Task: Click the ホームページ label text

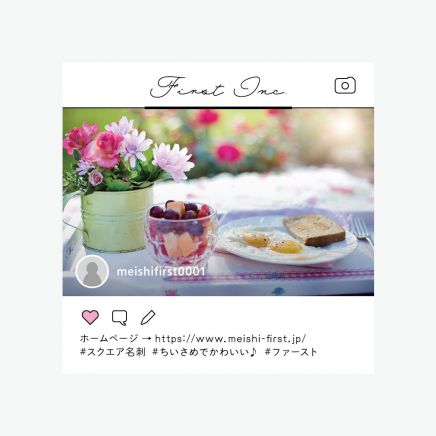Action: (x=109, y=339)
